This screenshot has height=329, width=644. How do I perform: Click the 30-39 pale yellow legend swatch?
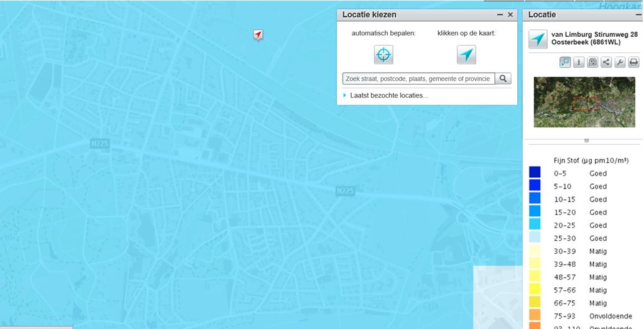click(x=535, y=250)
